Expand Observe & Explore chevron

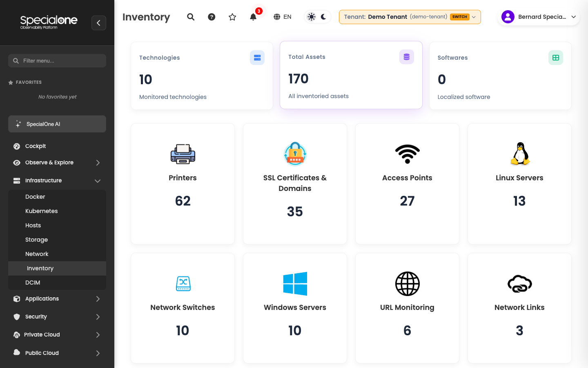pyautogui.click(x=98, y=163)
